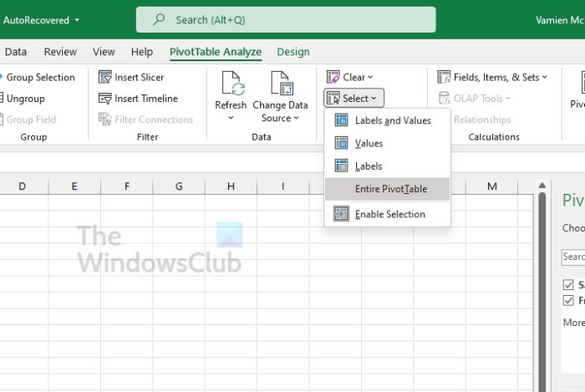Select column F header
The image size is (585, 392).
127,186
